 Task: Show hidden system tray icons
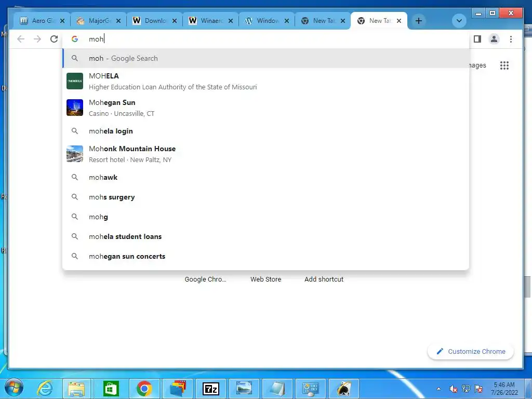pyautogui.click(x=438, y=389)
